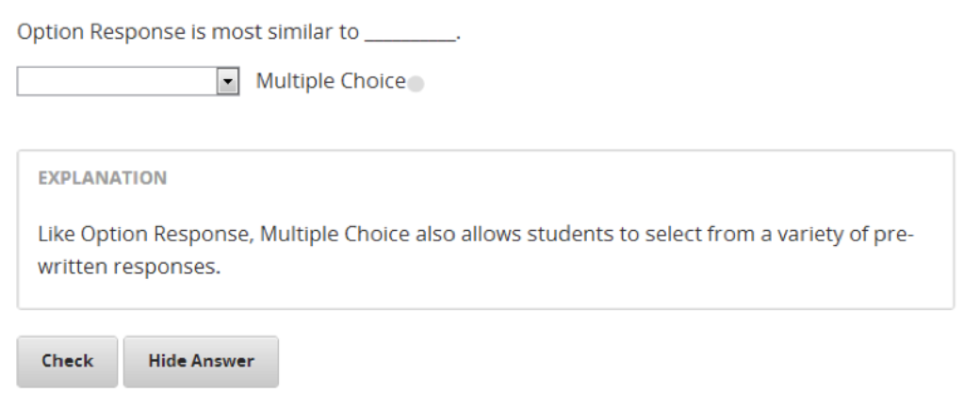Click the EXPLANATION heading
The width and height of the screenshot is (980, 393).
pos(103,178)
